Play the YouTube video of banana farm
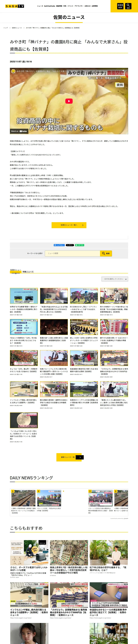 click(69, 101)
